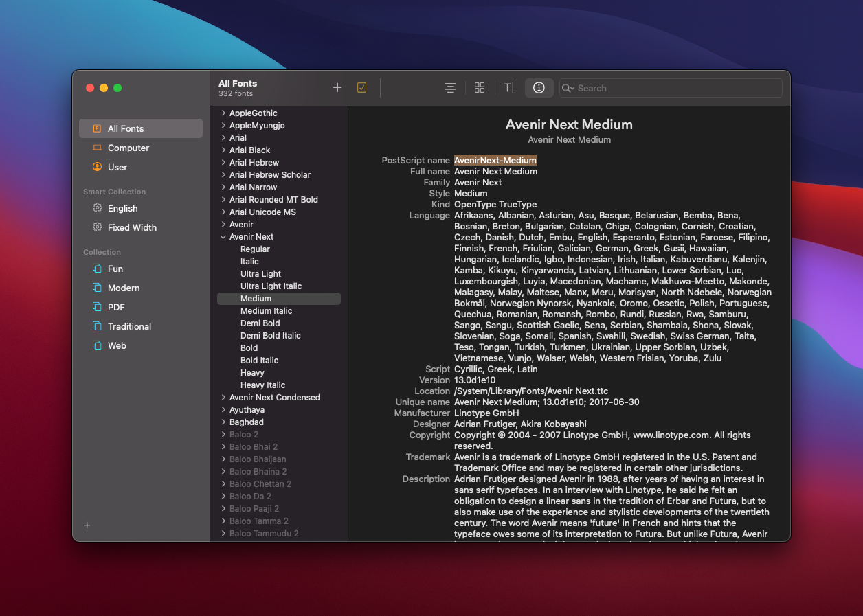Toggle the enable/disable font checkbox icon
The height and width of the screenshot is (616, 863).
click(362, 88)
